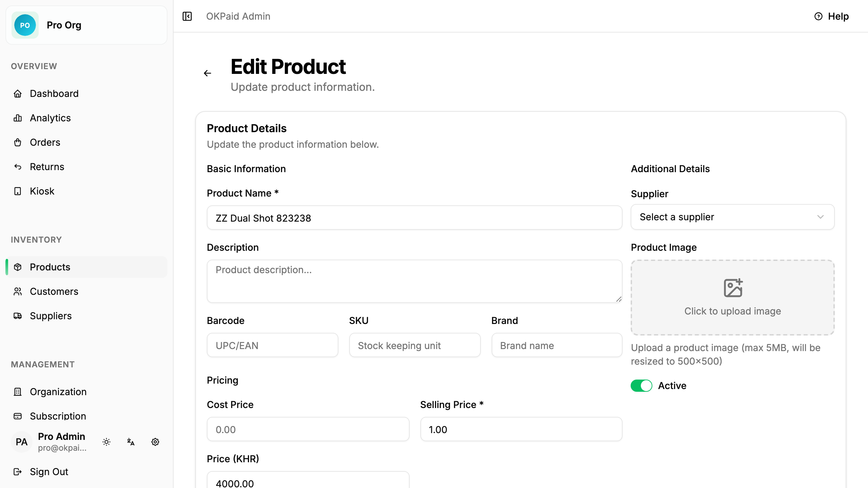868x488 pixels.
Task: Open settings gear icon near Pro Admin
Action: tap(155, 442)
